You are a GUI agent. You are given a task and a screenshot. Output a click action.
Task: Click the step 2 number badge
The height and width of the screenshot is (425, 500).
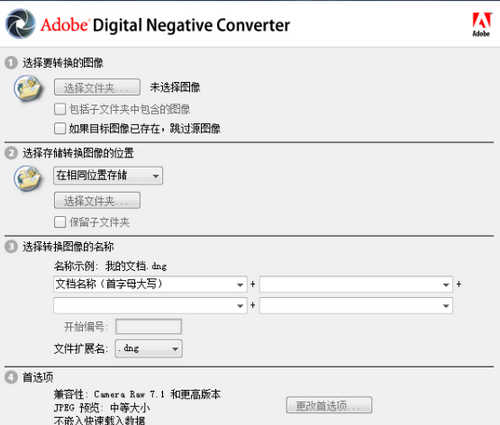[11, 153]
